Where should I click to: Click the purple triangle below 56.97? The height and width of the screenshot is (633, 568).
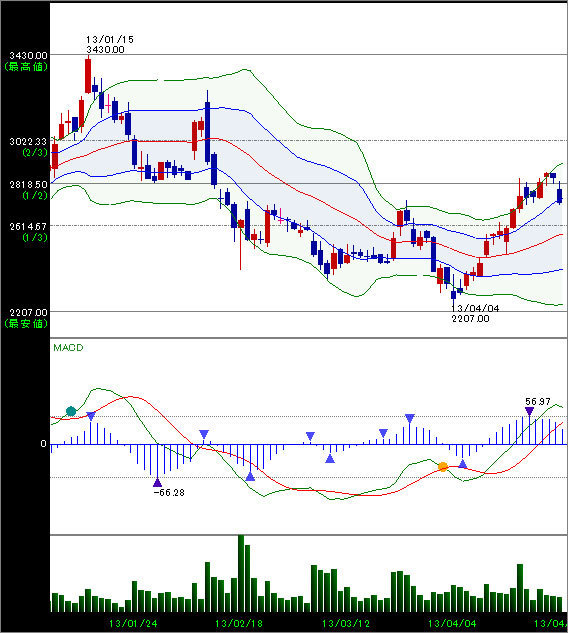tap(529, 411)
